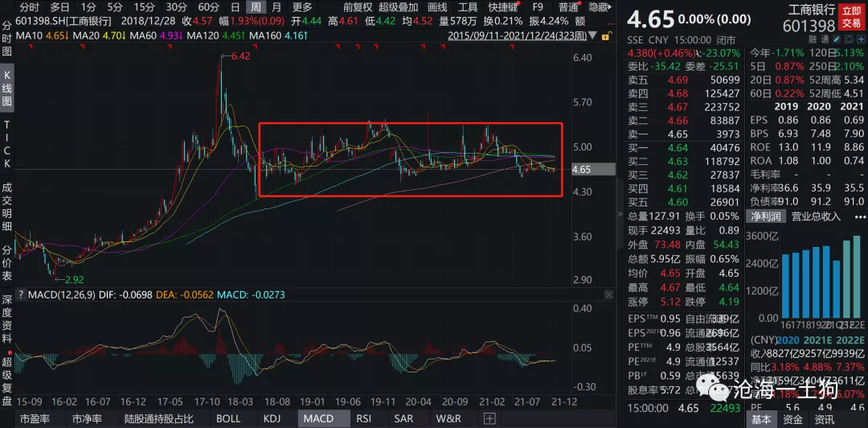Image resolution: width=868 pixels, height=428 pixels.
Task: Click the 普通 mode button
Action: click(x=568, y=7)
